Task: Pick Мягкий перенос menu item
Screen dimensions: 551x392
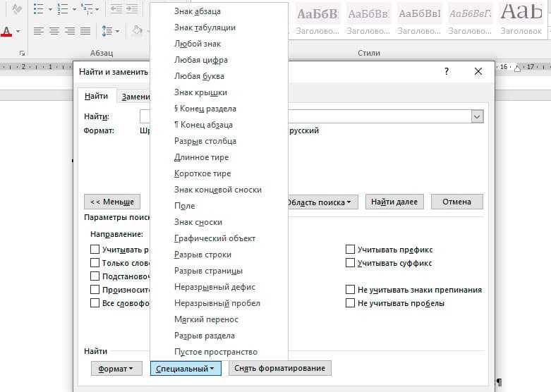Action: [219, 319]
